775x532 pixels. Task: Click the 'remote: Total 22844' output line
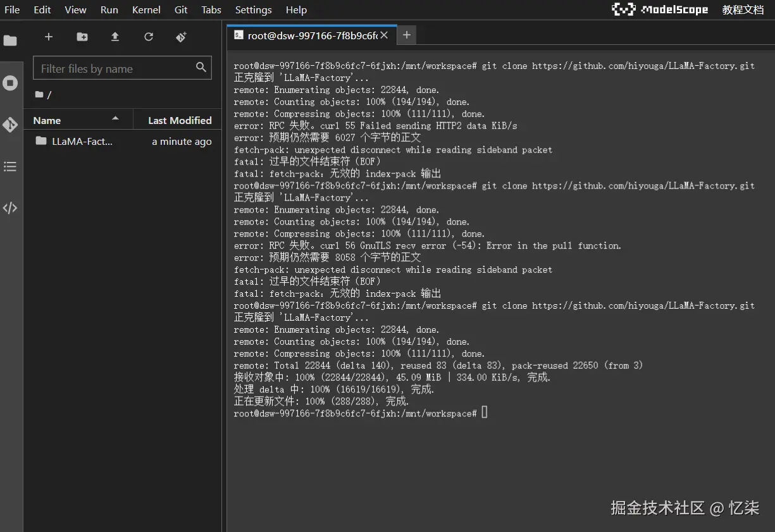(x=438, y=366)
